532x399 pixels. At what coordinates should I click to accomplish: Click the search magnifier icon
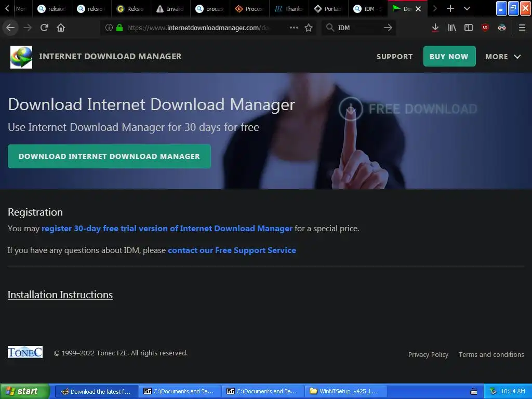(330, 28)
